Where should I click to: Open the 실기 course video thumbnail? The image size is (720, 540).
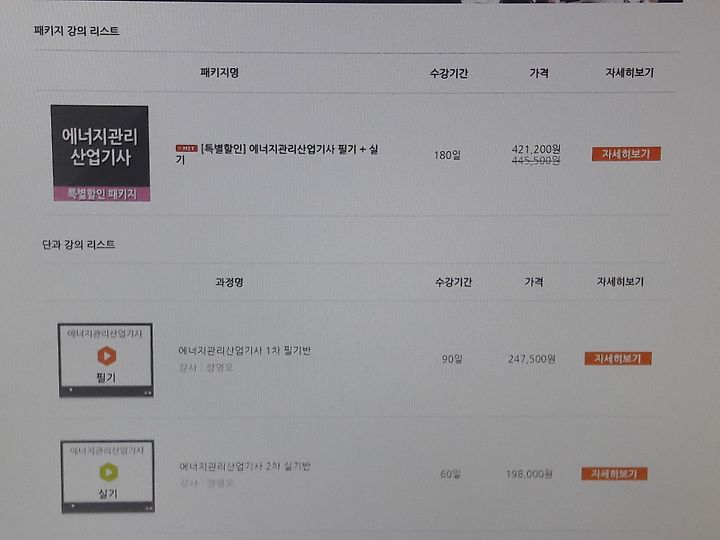[107, 476]
